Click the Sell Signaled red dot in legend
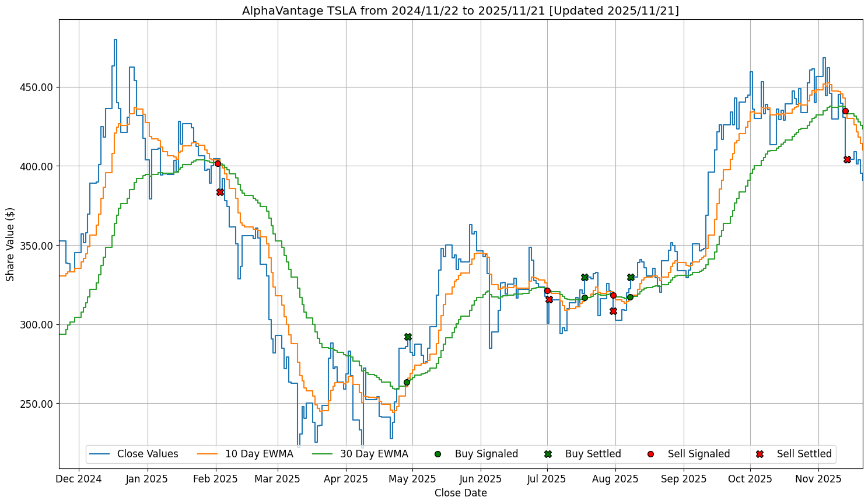868x504 pixels. 650,454
